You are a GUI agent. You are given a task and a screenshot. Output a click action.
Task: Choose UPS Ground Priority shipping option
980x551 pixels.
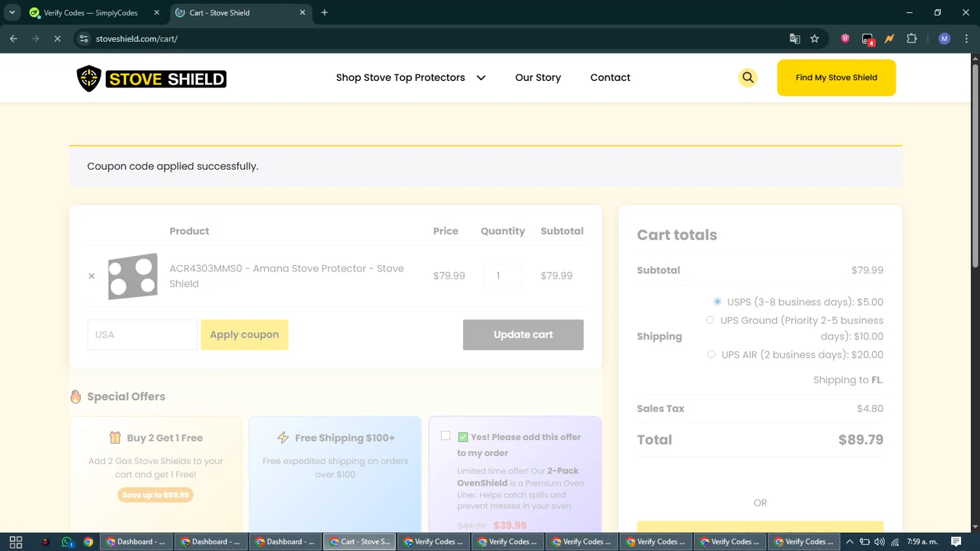tap(710, 320)
